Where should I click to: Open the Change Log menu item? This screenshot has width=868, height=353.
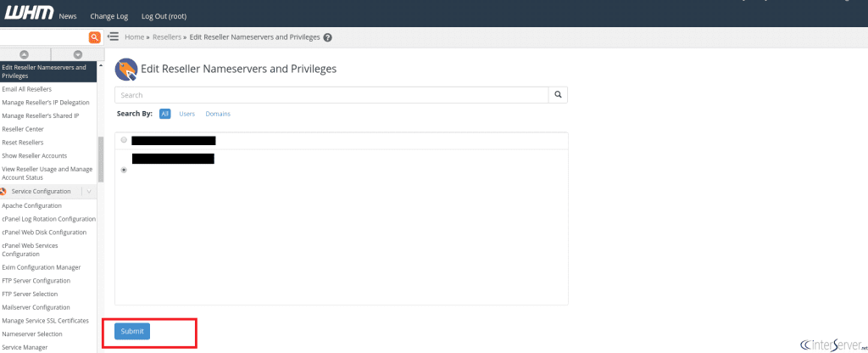click(108, 16)
